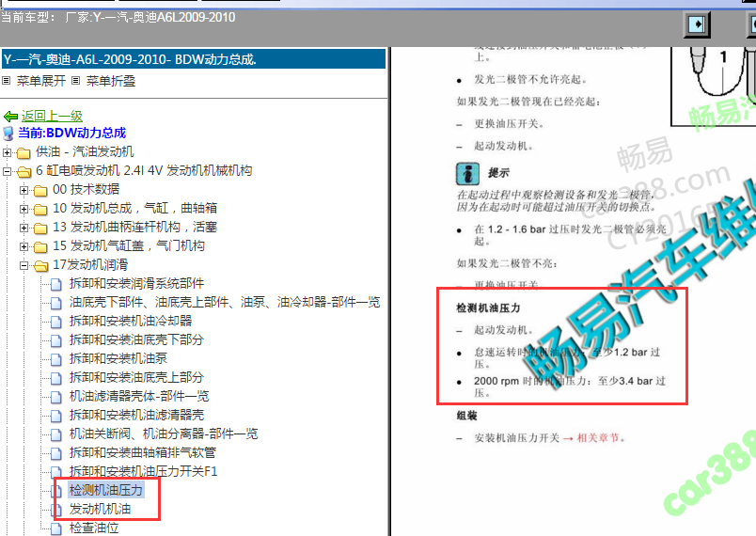
Task: Open 拆卸和安装润滑系统部件 page
Action: tap(136, 283)
